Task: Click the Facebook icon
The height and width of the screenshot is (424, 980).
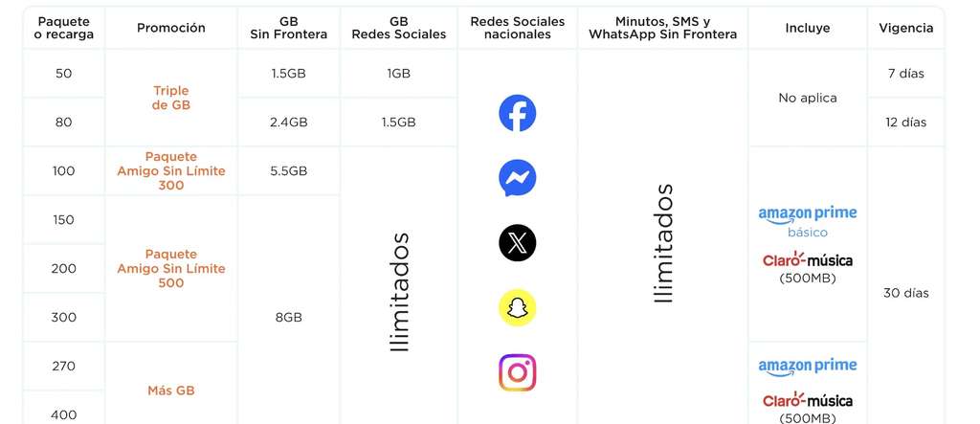Action: click(517, 113)
